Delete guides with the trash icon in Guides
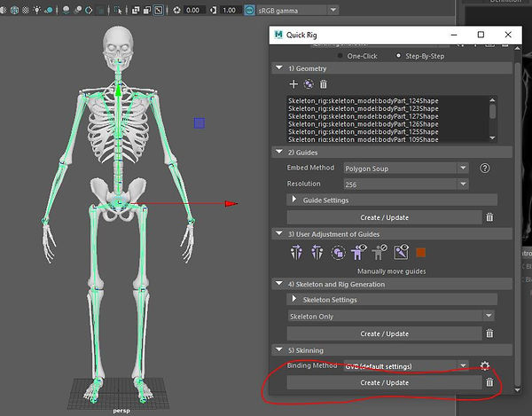This screenshot has width=532, height=416. tap(489, 217)
